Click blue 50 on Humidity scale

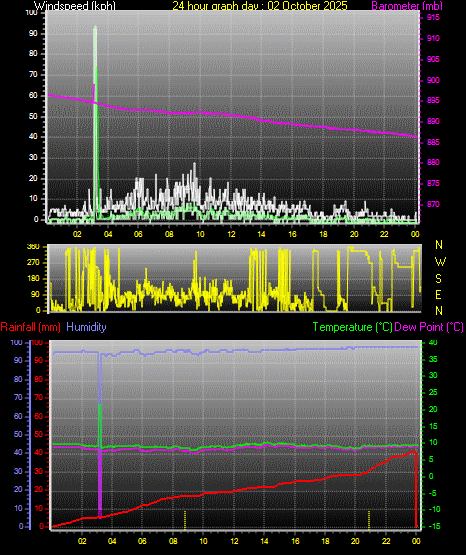18,434
